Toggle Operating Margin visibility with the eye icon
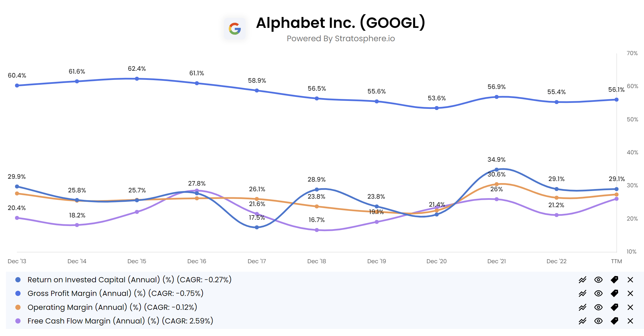The height and width of the screenshot is (336, 644). (598, 308)
